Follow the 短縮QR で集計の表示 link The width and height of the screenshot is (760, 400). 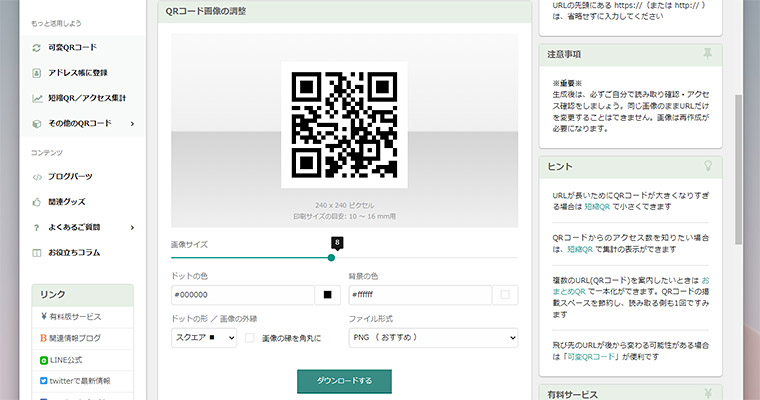[580, 249]
